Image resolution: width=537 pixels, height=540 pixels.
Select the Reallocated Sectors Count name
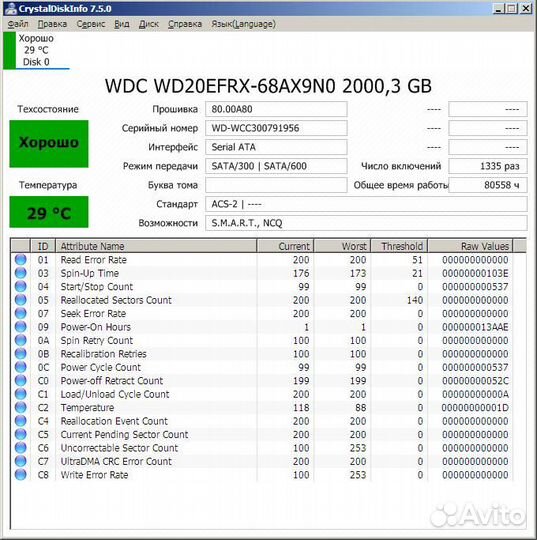pos(116,300)
